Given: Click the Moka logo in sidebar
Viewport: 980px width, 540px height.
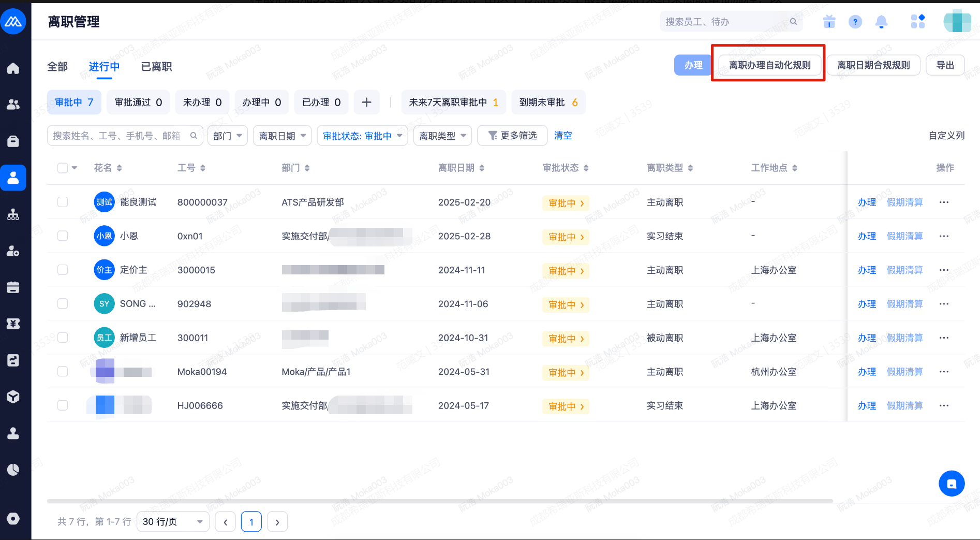Looking at the screenshot, I should [13, 22].
